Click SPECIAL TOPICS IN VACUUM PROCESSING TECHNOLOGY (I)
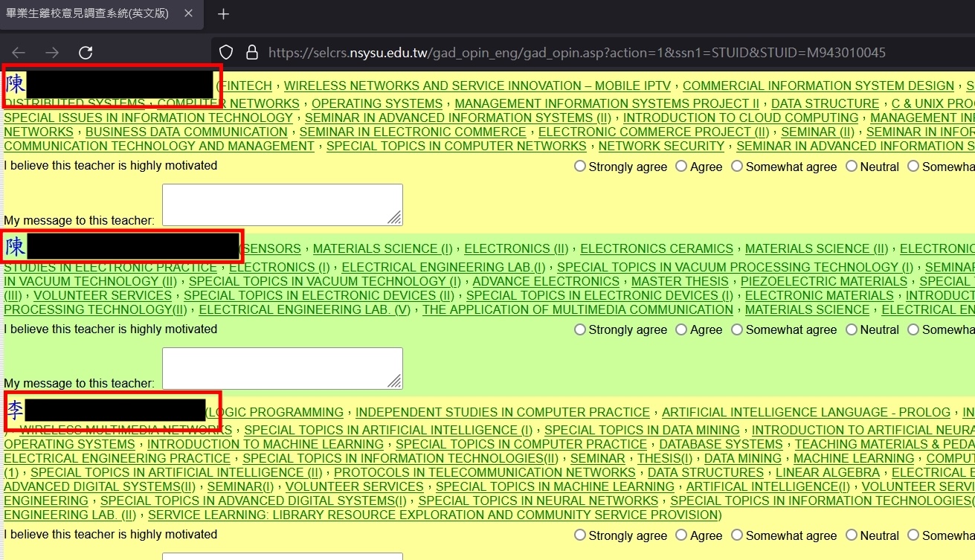 coord(735,267)
